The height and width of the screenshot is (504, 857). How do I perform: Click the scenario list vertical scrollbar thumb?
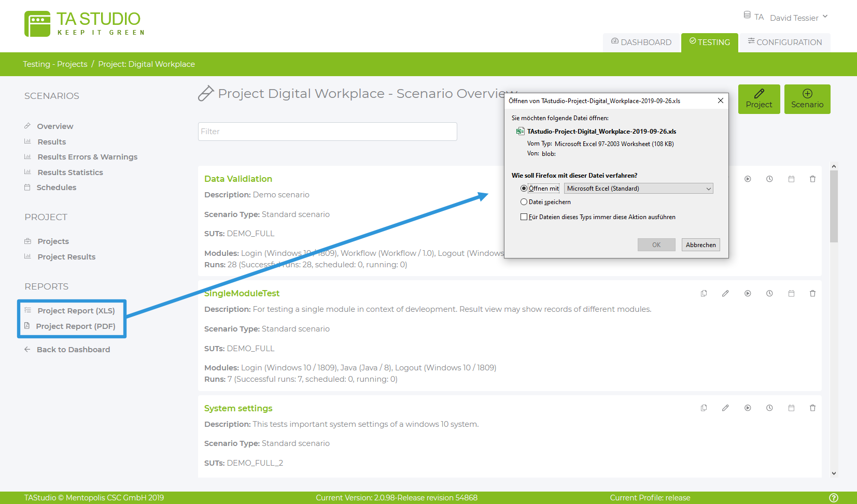[x=834, y=207]
